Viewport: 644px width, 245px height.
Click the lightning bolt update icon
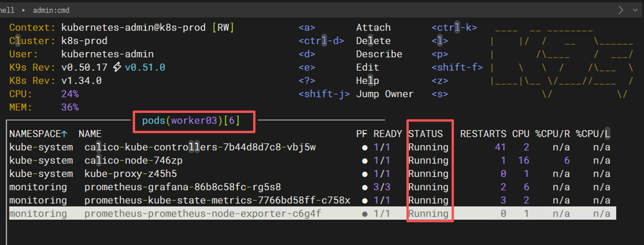(117, 67)
